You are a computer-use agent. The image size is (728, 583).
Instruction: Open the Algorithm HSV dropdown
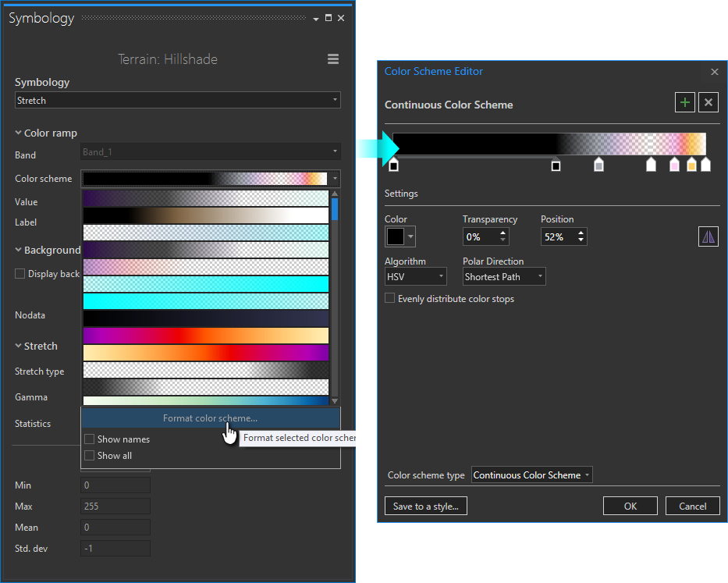click(416, 277)
